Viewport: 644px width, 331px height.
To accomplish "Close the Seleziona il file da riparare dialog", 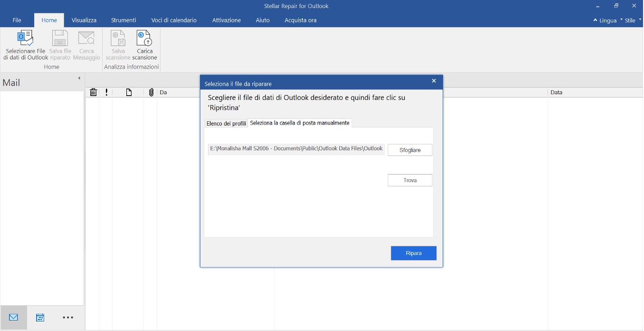I will click(434, 81).
